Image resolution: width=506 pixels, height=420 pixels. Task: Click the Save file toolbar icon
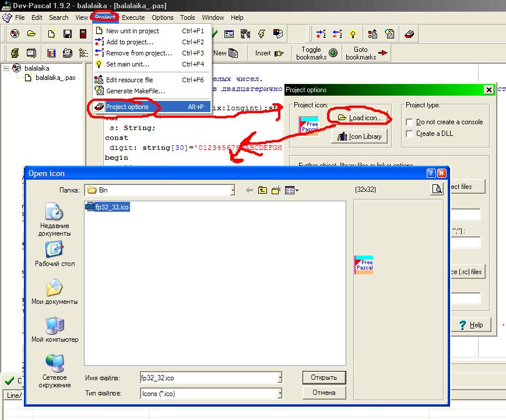click(x=68, y=34)
